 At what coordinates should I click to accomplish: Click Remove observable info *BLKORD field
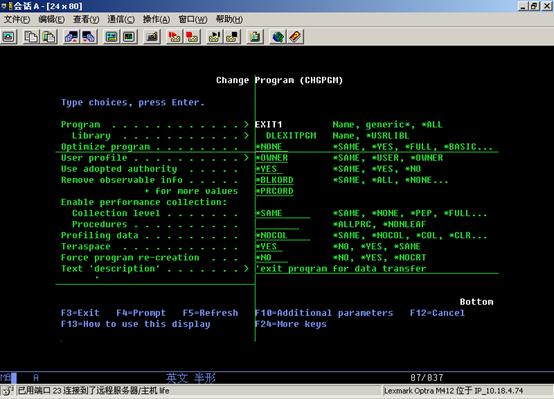[x=275, y=180]
